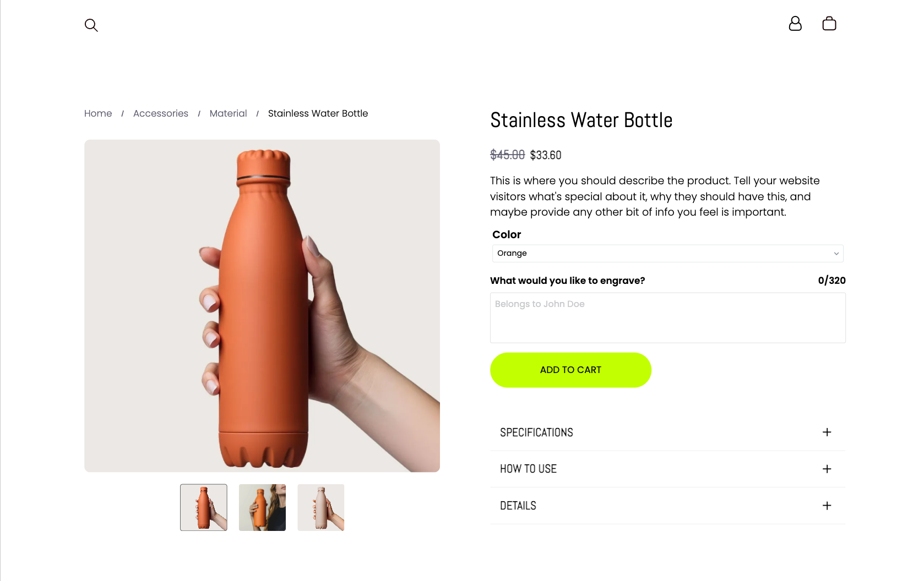The height and width of the screenshot is (581, 924).
Task: Expand the SPECIFICATIONS section
Action: (x=536, y=432)
